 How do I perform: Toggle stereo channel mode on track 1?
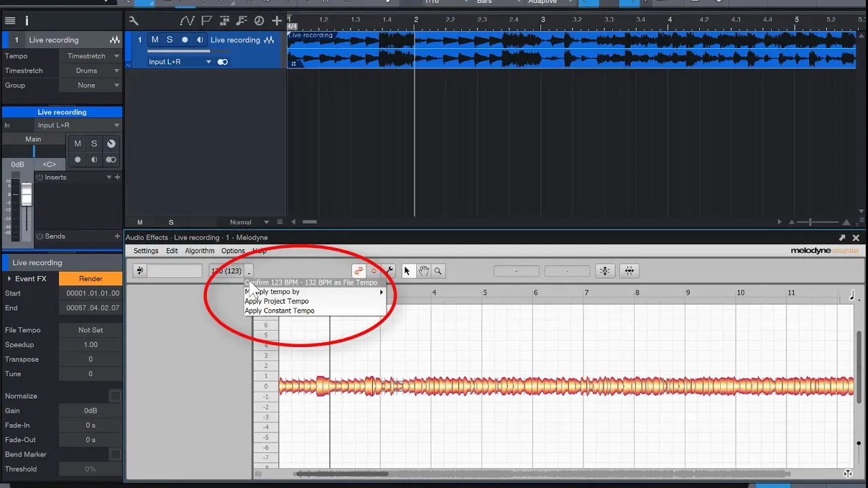pyautogui.click(x=222, y=62)
